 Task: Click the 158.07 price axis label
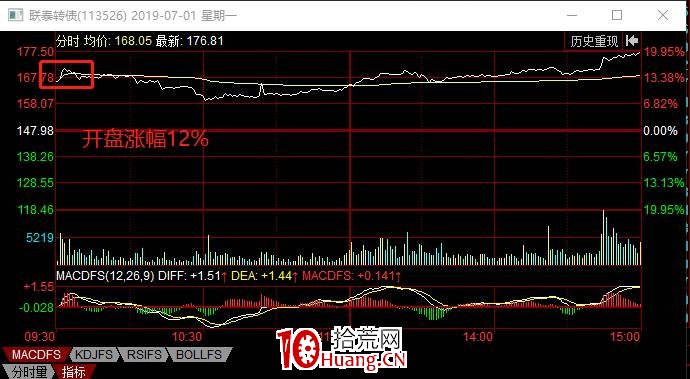[x=35, y=104]
